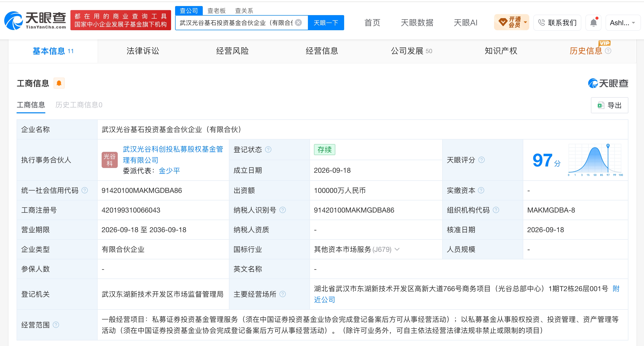
Task: Click the 天眼一下 search button
Action: point(326,23)
